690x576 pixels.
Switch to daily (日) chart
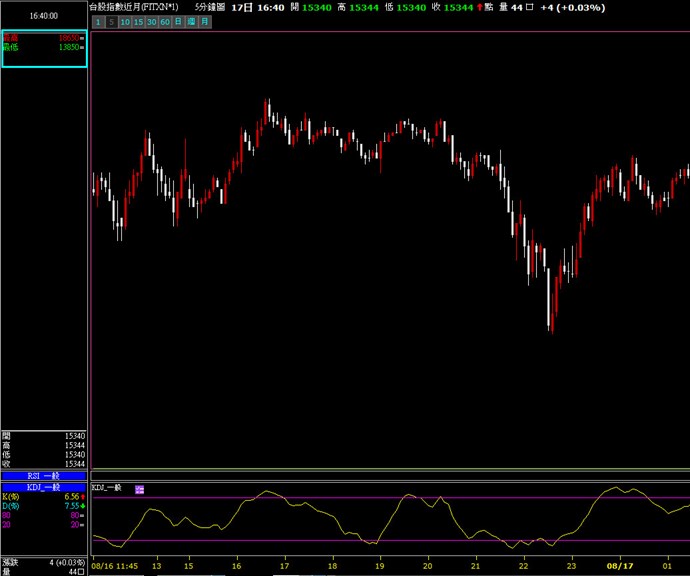(178, 21)
